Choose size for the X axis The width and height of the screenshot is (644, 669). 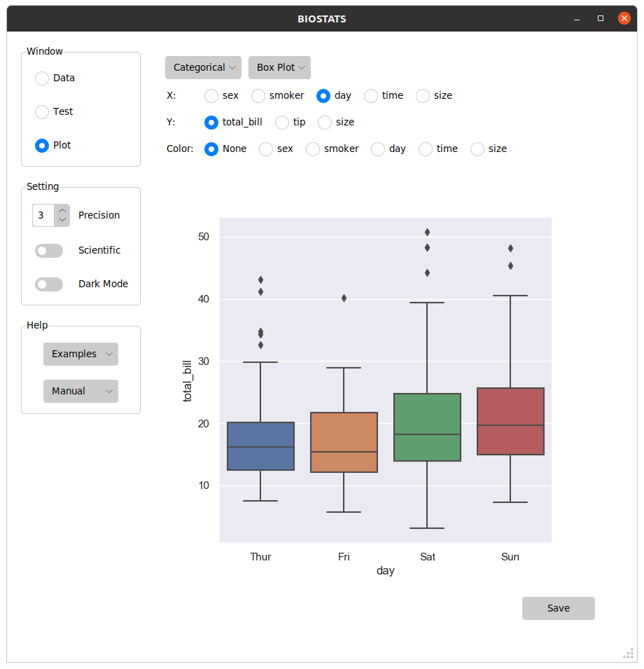pyautogui.click(x=422, y=95)
